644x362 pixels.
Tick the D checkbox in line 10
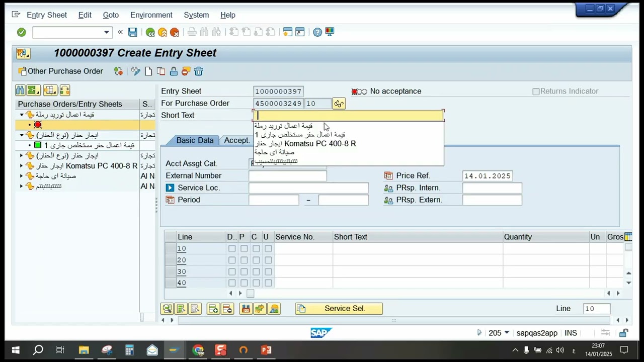click(232, 249)
